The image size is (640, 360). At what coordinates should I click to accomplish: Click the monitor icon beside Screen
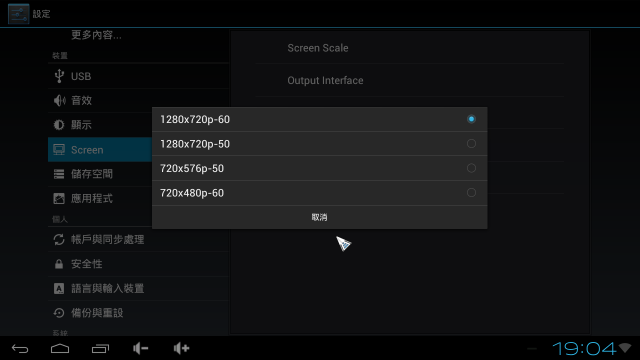pyautogui.click(x=59, y=150)
